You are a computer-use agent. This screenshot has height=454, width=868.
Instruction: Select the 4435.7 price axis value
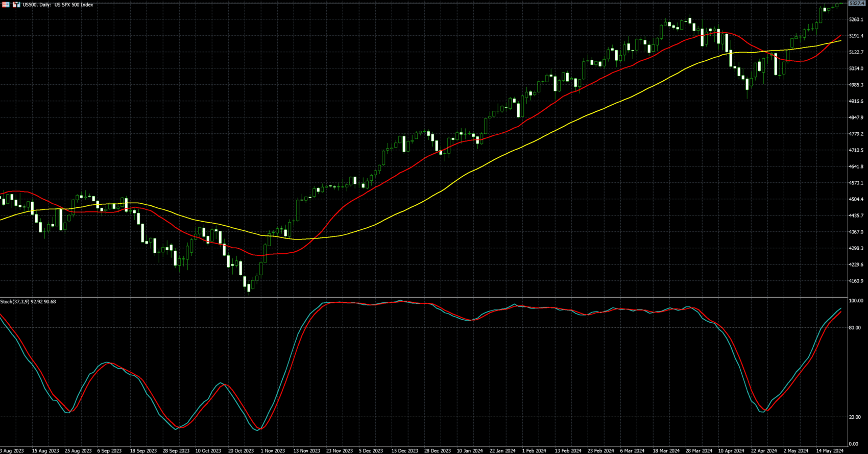[x=856, y=216]
